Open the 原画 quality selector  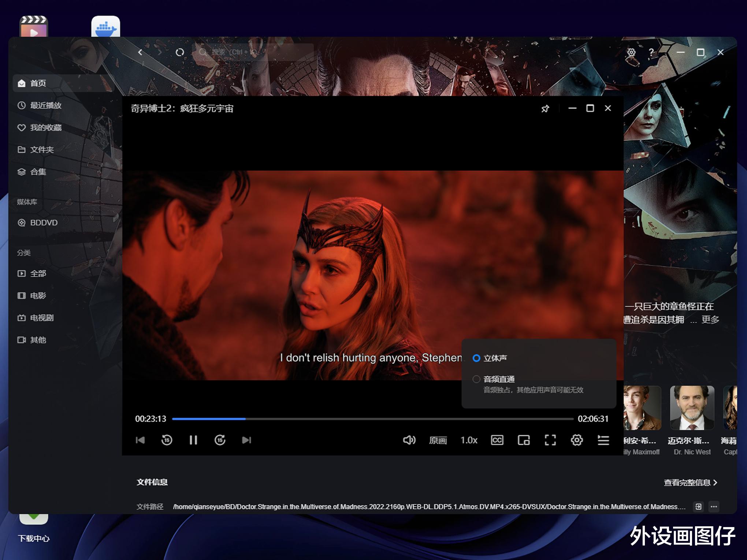point(438,440)
